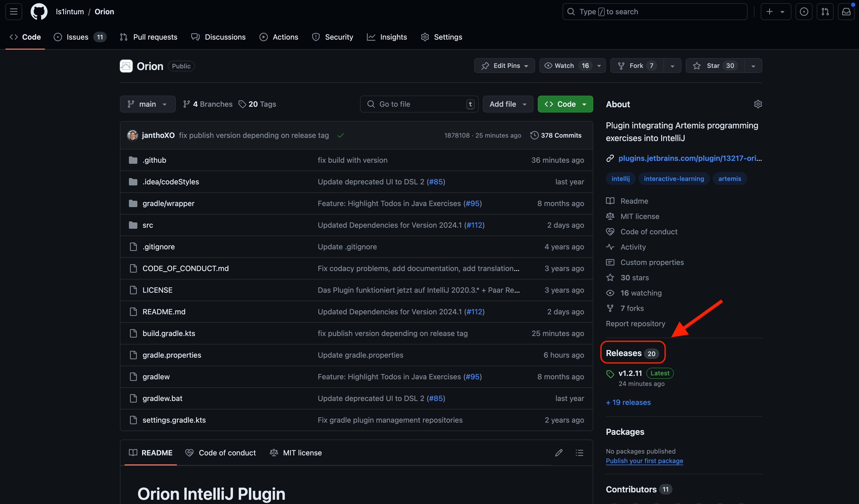Image resolution: width=859 pixels, height=504 pixels.
Task: Open the green Code dropdown
Action: (565, 104)
